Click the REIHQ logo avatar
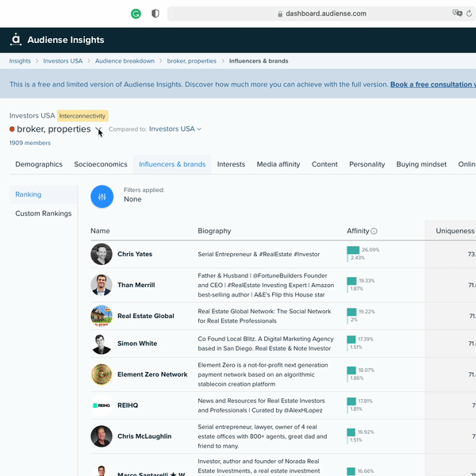Viewport: 476px width, 476px height. pyautogui.click(x=102, y=405)
